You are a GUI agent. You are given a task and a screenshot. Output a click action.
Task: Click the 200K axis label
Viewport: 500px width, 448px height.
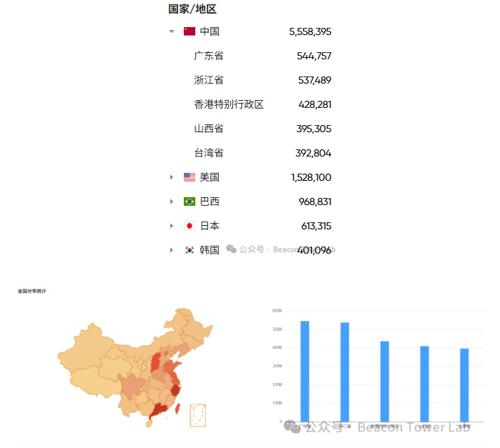[277, 384]
